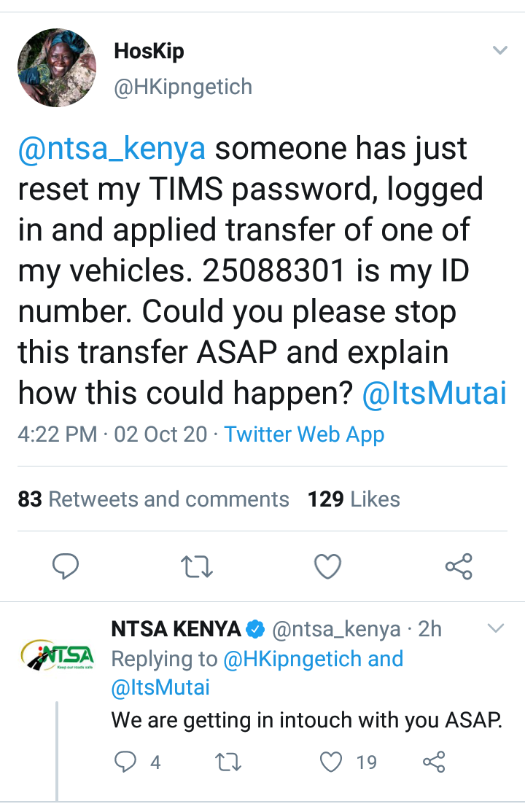Open the Twitter Web App source link

(x=304, y=434)
